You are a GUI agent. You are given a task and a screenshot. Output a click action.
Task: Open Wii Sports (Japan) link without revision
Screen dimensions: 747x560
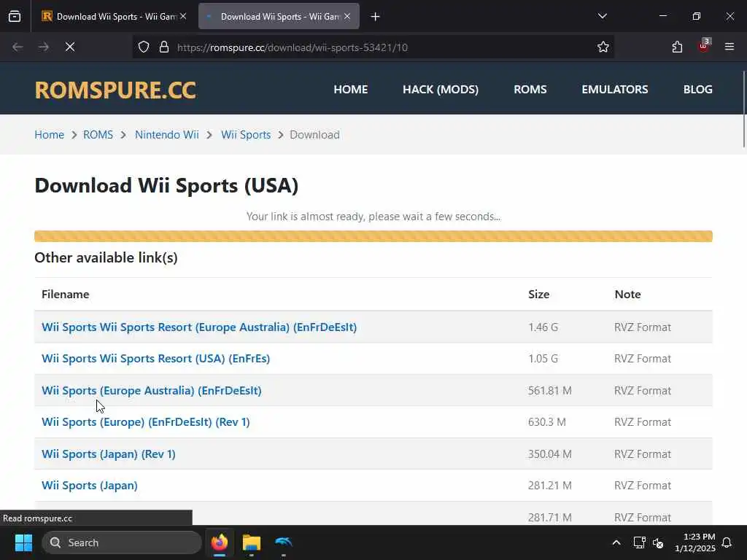(90, 485)
